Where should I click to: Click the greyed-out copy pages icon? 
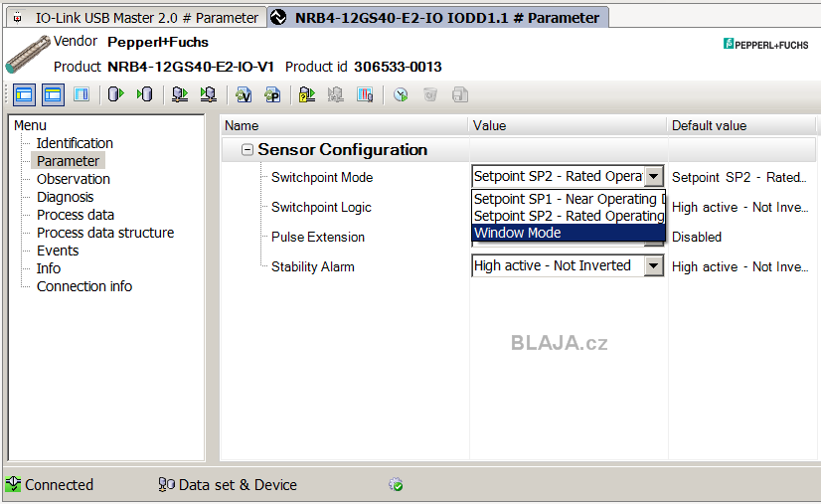460,94
